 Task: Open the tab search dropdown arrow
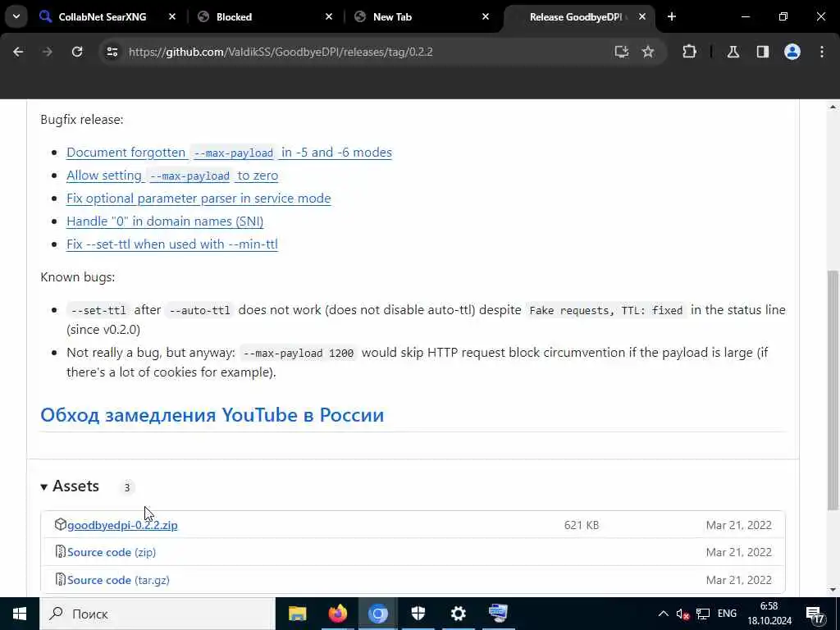[x=16, y=16]
